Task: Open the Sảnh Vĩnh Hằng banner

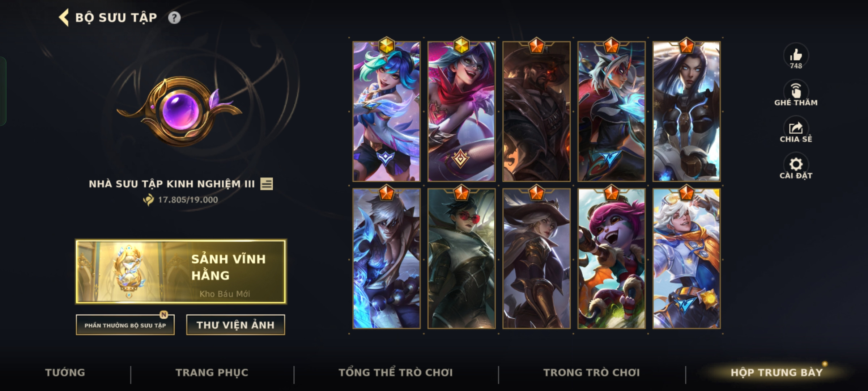Action: click(181, 271)
